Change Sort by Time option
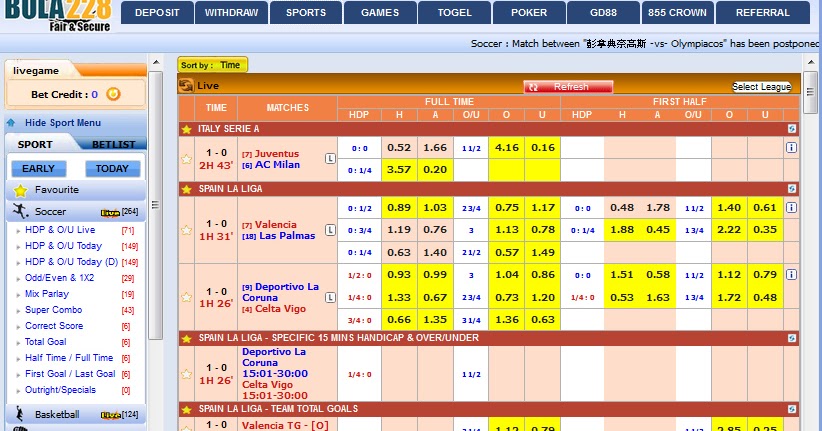Image resolution: width=822 pixels, height=431 pixels. tap(212, 65)
